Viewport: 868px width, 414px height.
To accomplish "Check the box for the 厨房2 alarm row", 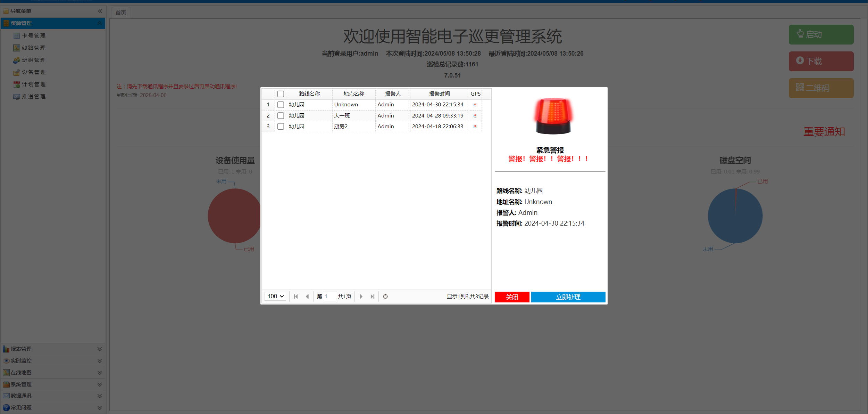I will point(281,127).
